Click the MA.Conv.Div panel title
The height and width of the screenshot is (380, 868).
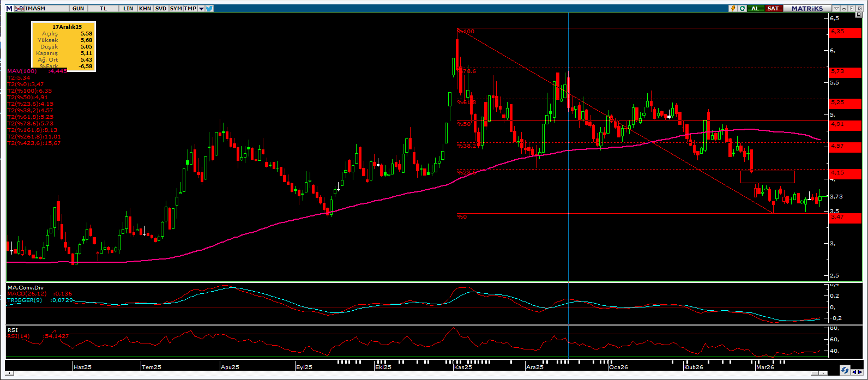coord(25,287)
